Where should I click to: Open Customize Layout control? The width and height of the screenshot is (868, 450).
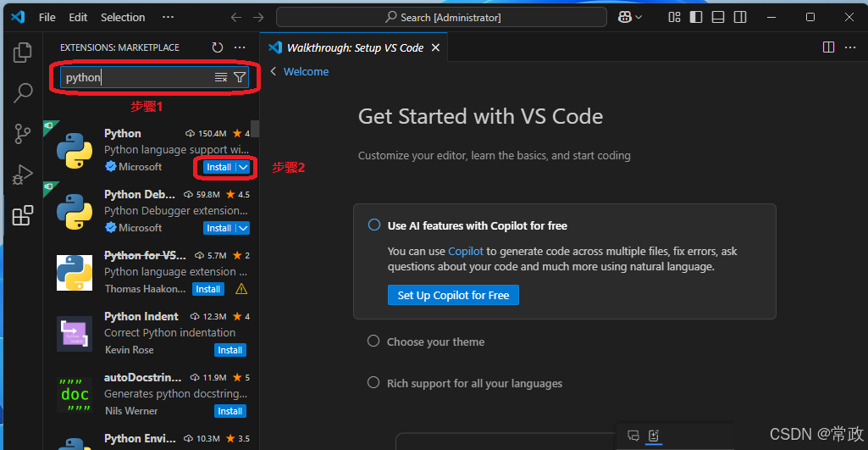[x=674, y=17]
